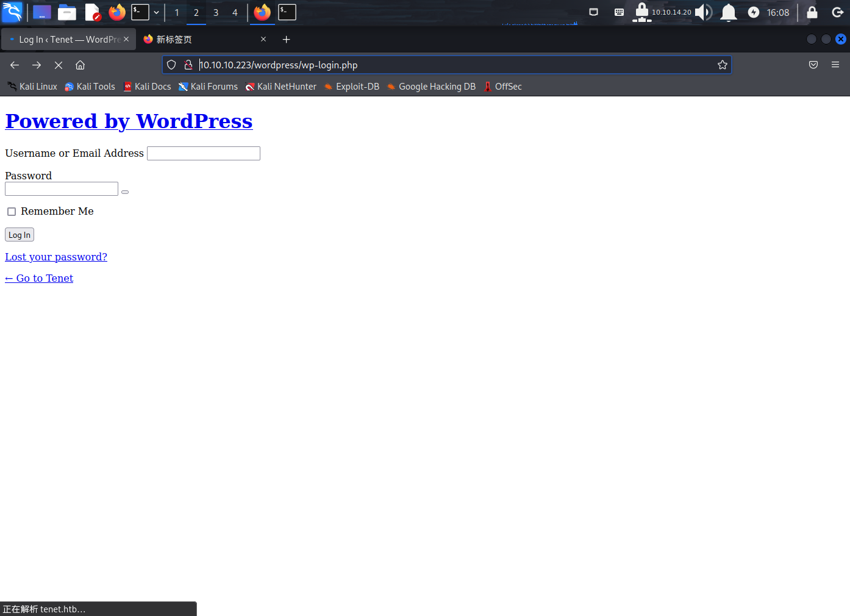Image resolution: width=850 pixels, height=616 pixels.
Task: Click the ← Go to Tenet link
Action: tap(39, 278)
